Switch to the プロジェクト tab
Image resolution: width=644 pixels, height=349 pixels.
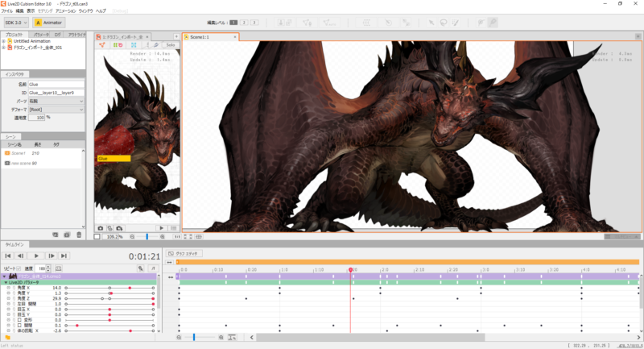pyautogui.click(x=14, y=35)
